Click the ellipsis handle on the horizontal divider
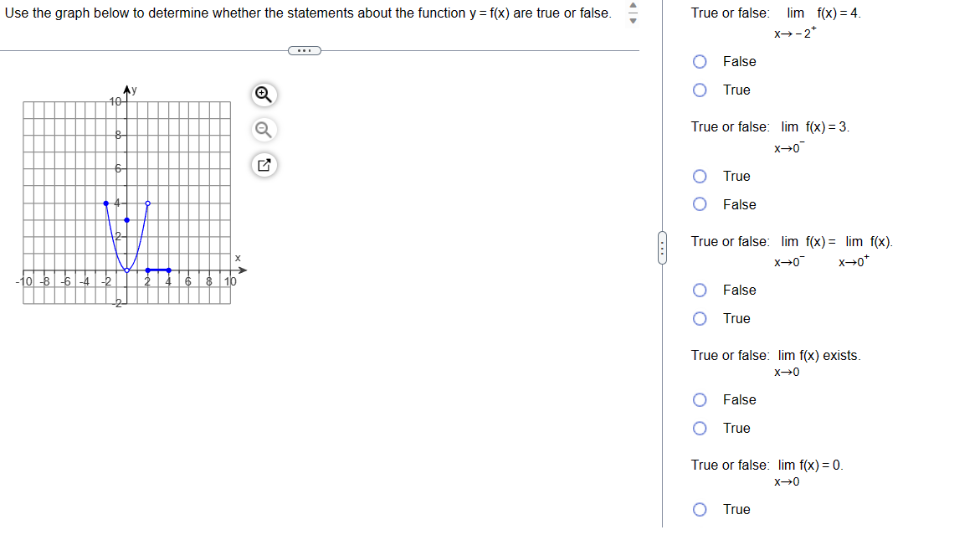Screen dimensions: 980x535 [305, 50]
